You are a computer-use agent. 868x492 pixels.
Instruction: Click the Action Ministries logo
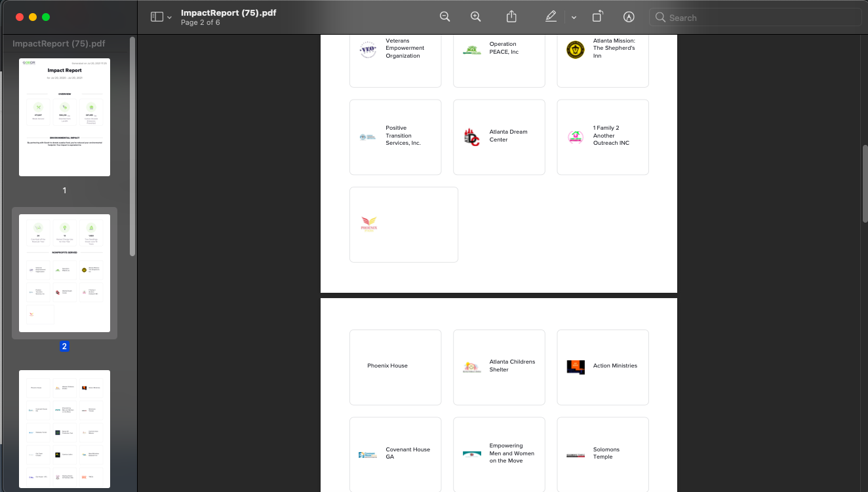575,367
